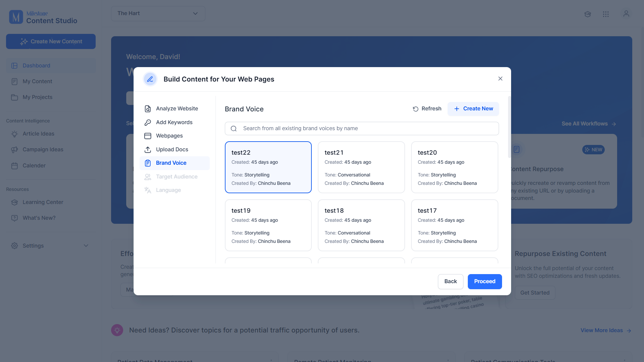
Task: Click the Webpages window icon
Action: click(x=148, y=136)
